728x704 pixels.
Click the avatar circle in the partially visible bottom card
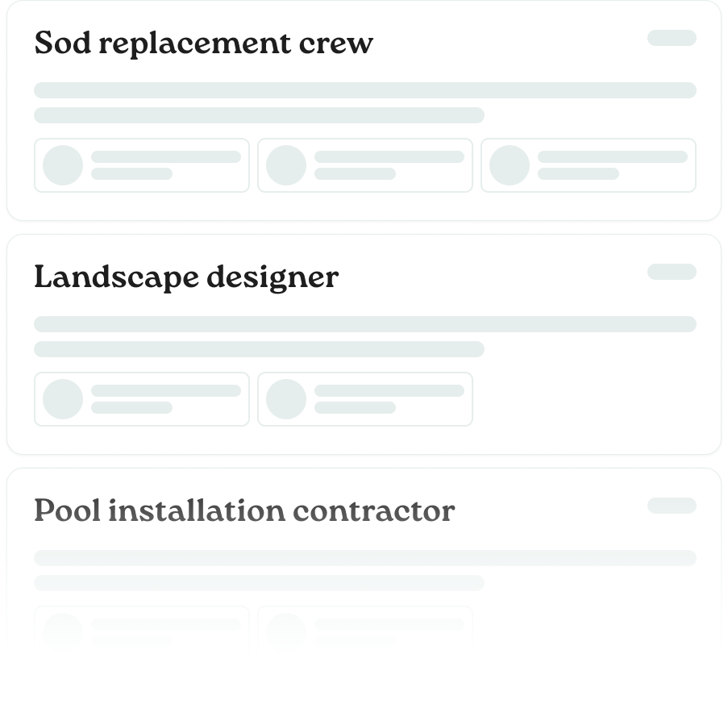[x=63, y=631]
